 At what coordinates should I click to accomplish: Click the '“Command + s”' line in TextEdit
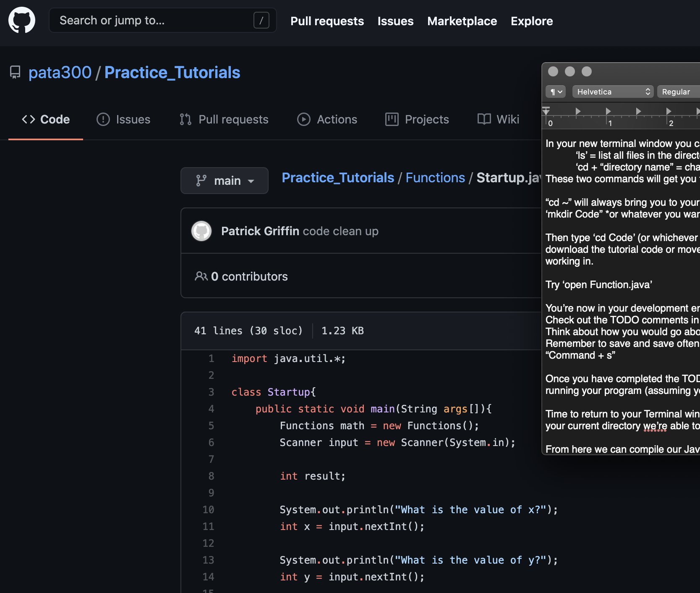click(580, 355)
